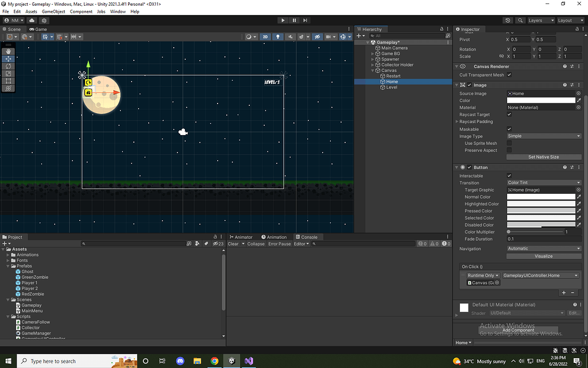Image resolution: width=588 pixels, height=368 pixels.
Task: Open the GameObject menu
Action: tap(53, 11)
